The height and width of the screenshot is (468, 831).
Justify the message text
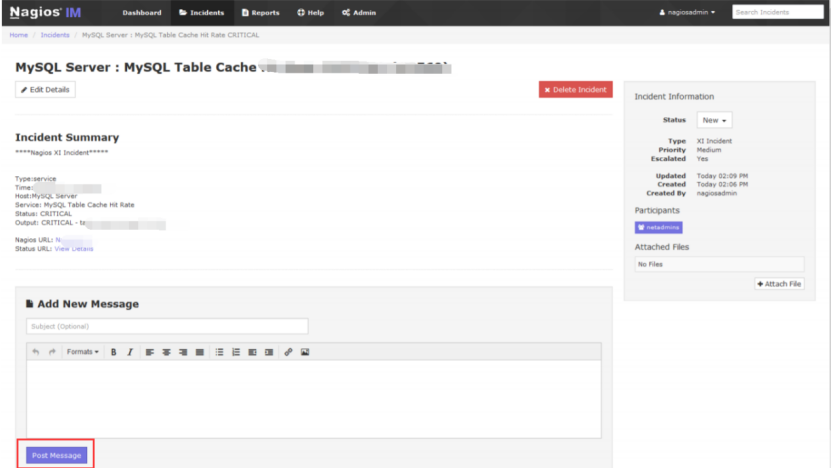tap(200, 352)
